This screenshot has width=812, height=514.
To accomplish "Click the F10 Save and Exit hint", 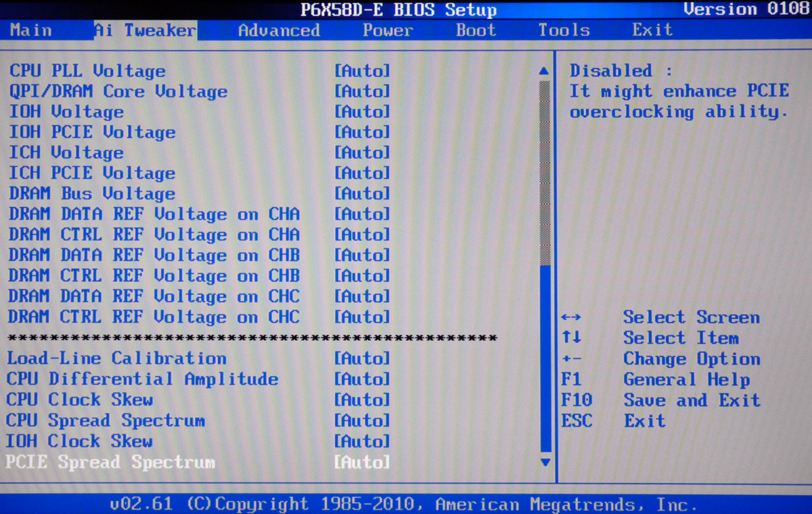I will click(x=660, y=400).
